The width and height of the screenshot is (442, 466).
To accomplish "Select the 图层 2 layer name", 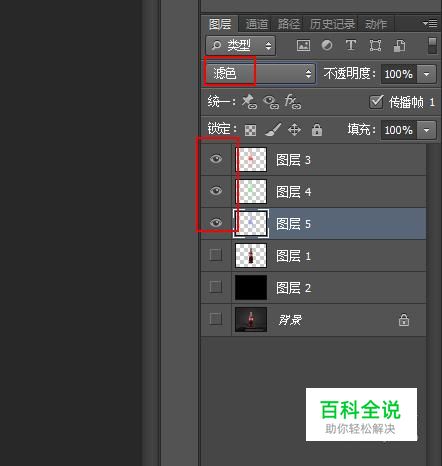I will (293, 288).
